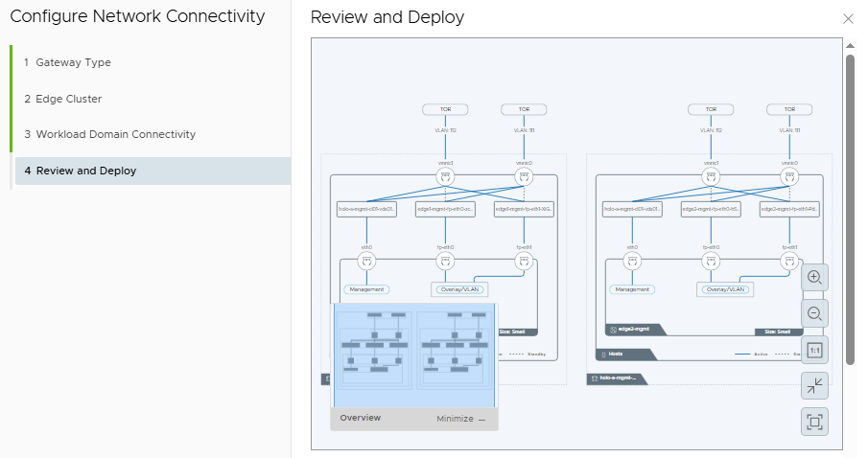This screenshot has height=458, width=868.
Task: Reset diagram zoom to 1:1
Action: tap(814, 350)
